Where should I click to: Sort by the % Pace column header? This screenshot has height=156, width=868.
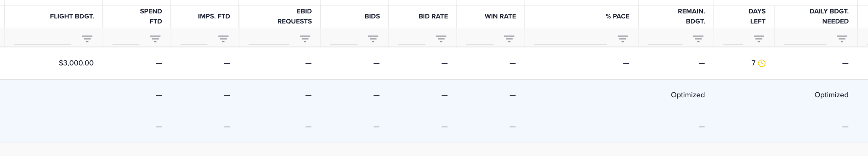point(618,16)
